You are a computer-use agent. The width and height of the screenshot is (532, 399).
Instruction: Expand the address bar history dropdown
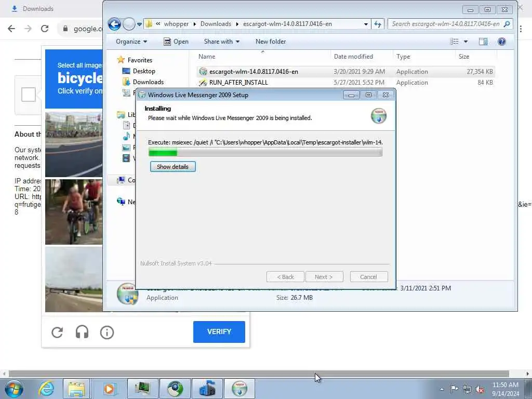click(x=365, y=24)
